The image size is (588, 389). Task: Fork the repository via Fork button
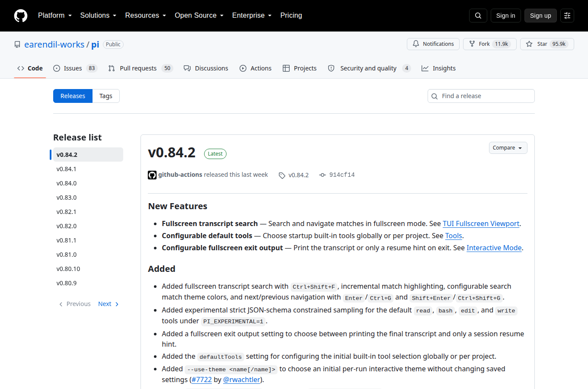489,44
